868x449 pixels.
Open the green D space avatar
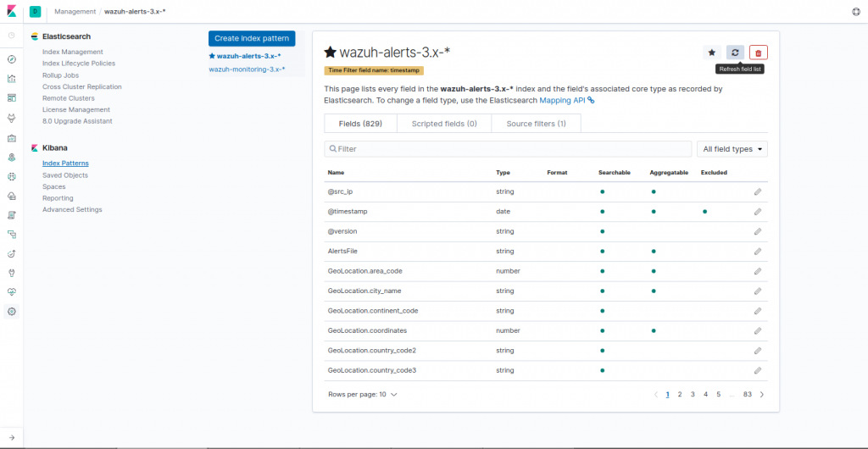click(35, 11)
